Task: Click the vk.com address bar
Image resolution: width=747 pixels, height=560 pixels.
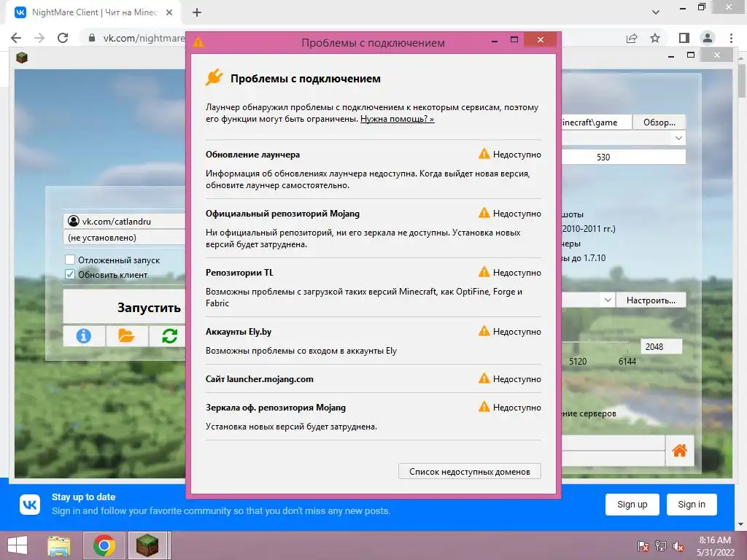Action: pyautogui.click(x=144, y=38)
